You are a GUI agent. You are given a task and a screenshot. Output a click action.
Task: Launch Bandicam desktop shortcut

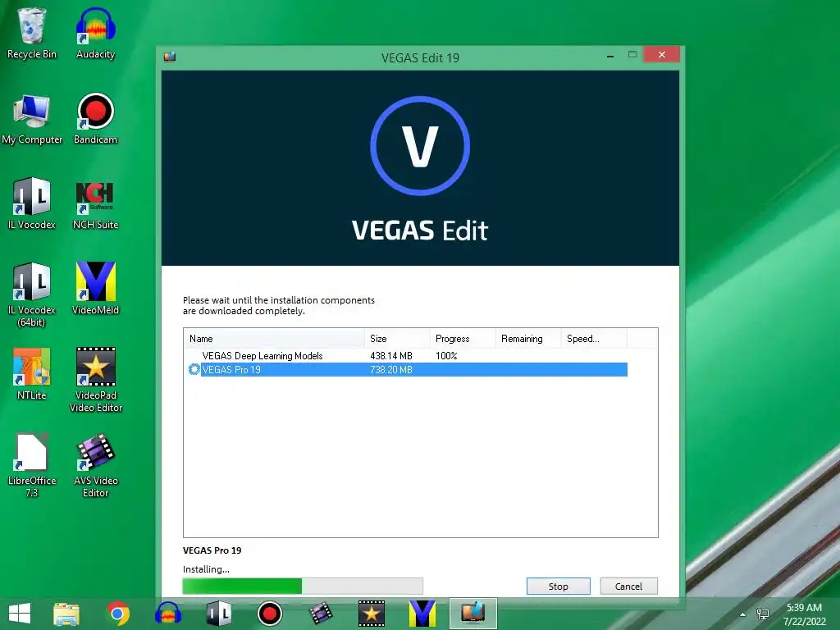tap(95, 119)
